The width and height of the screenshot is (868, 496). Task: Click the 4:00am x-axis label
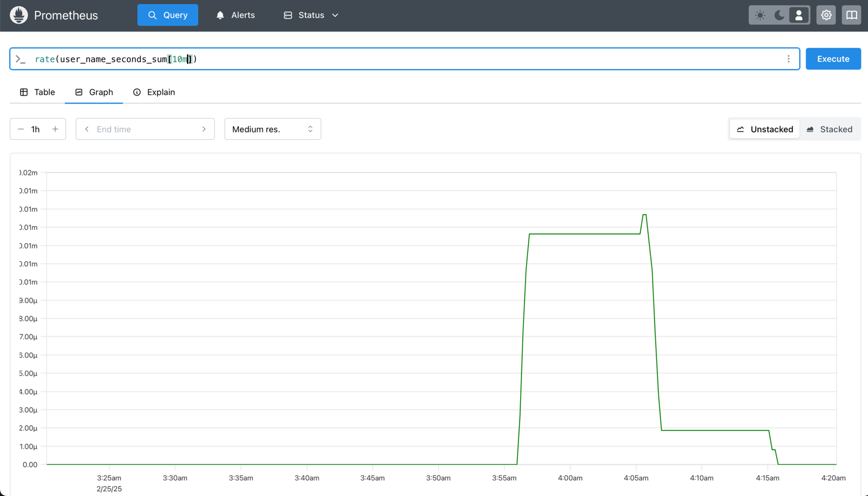570,478
